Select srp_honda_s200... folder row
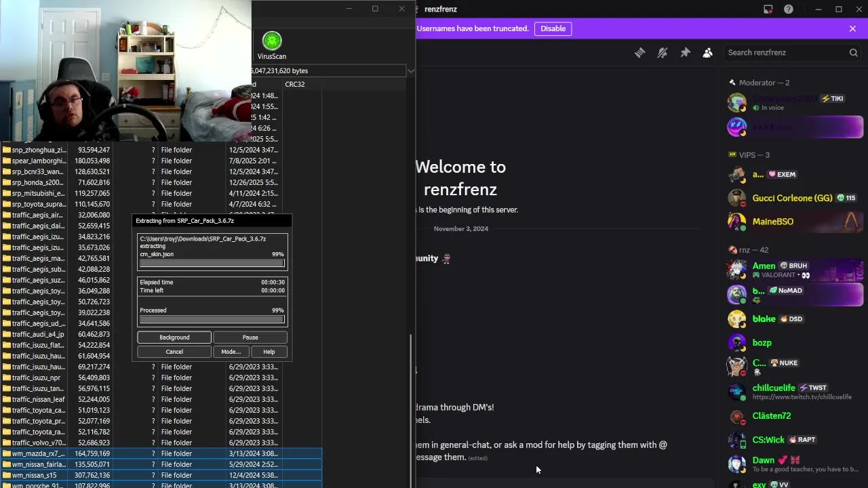This screenshot has width=868, height=488. coord(161,182)
